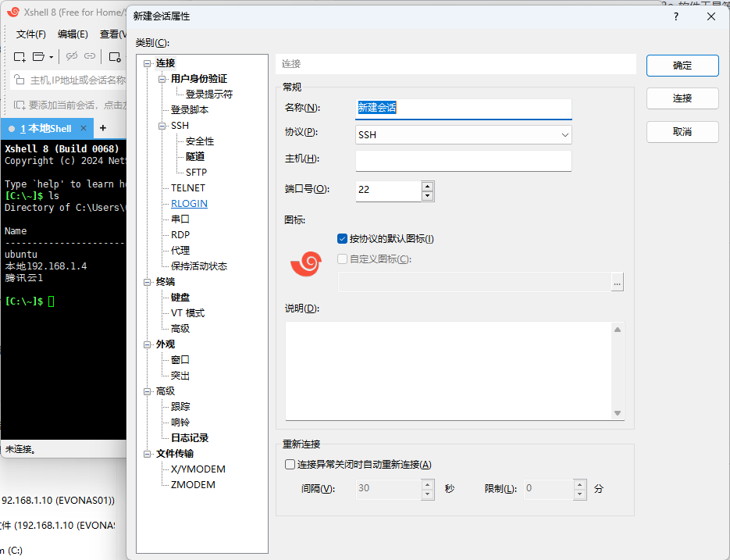The height and width of the screenshot is (560, 730).
Task: Collapse the 连接 tree node
Action: (147, 62)
